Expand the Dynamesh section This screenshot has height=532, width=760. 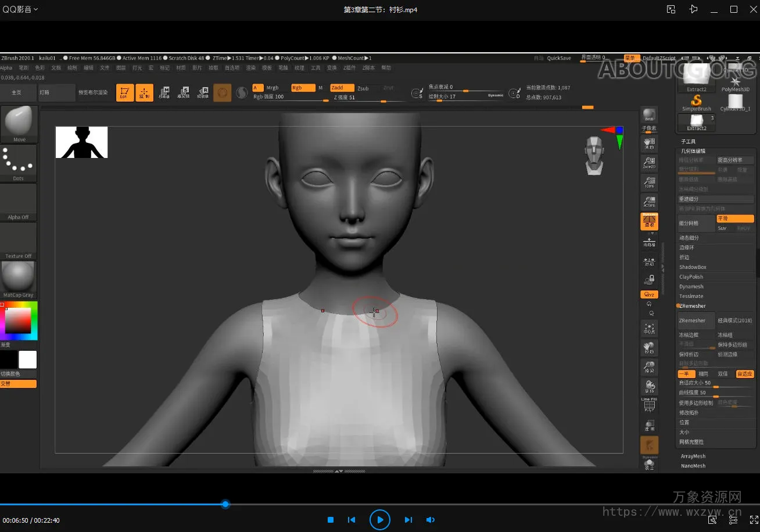click(691, 286)
